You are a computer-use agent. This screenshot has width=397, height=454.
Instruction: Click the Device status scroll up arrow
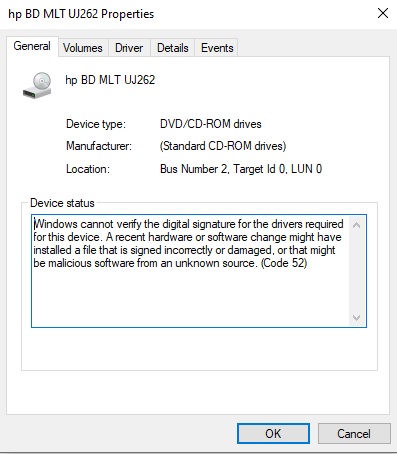(356, 225)
